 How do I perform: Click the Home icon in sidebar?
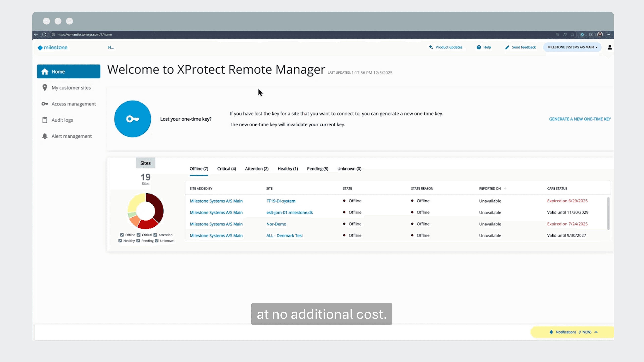[x=45, y=72]
